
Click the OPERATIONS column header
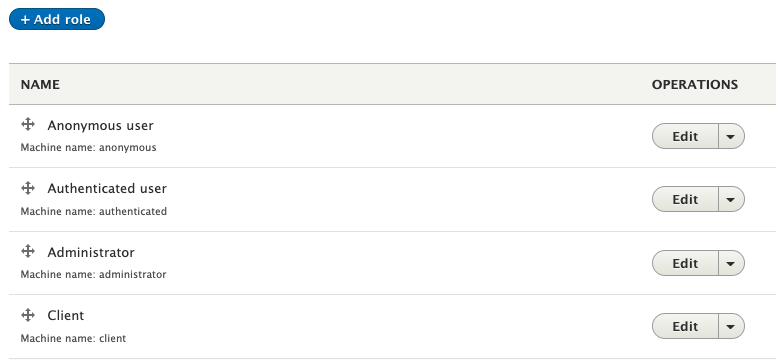[x=695, y=85]
